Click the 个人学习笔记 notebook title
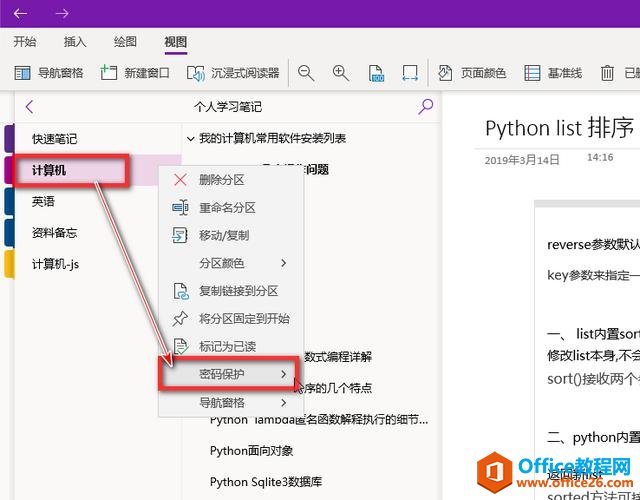Screen dimensions: 640x500 coord(228,107)
